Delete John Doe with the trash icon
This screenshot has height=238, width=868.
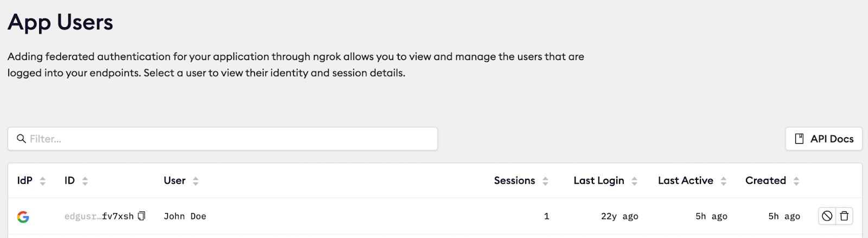click(x=844, y=216)
